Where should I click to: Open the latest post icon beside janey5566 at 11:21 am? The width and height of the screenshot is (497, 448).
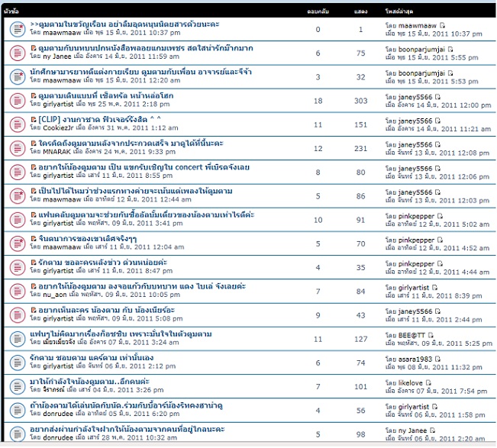pyautogui.click(x=437, y=121)
